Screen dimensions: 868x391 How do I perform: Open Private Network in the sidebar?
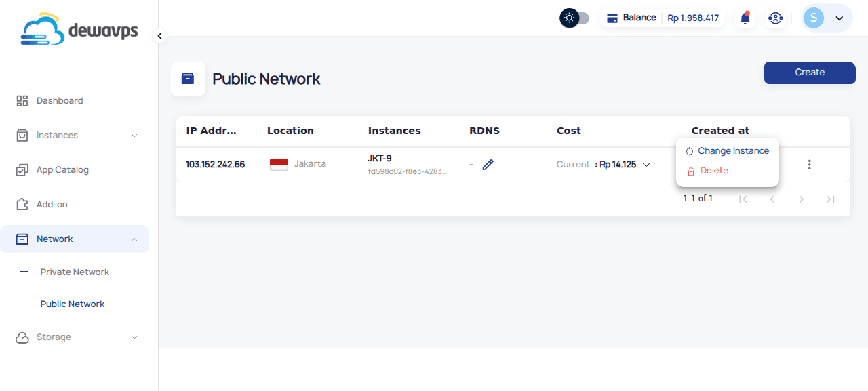coord(75,272)
